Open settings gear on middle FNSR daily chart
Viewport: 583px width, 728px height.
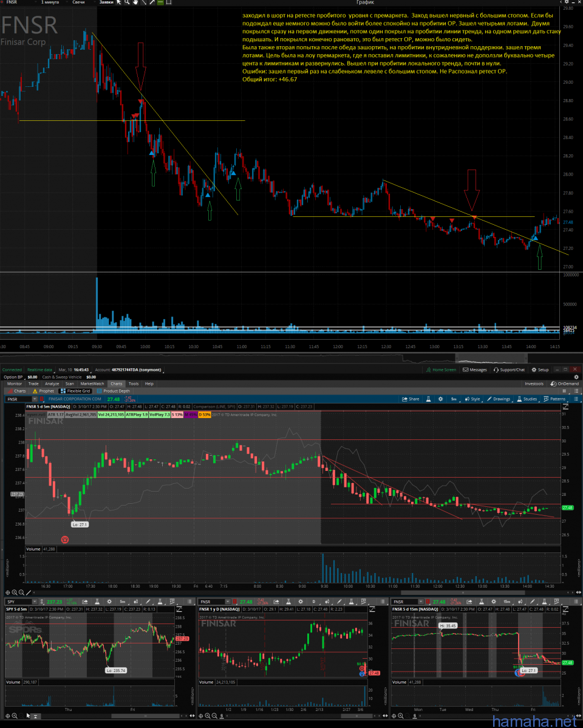click(x=301, y=602)
